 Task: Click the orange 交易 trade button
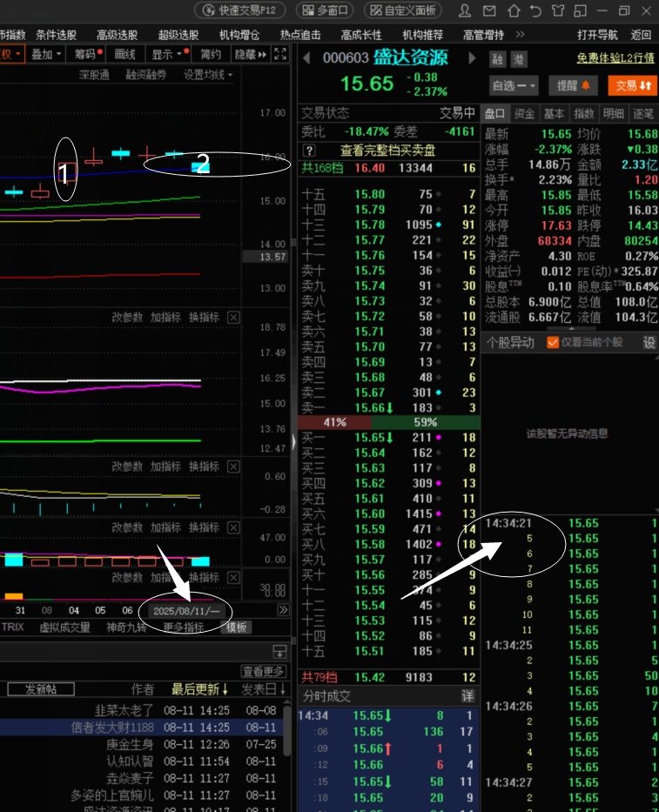633,85
